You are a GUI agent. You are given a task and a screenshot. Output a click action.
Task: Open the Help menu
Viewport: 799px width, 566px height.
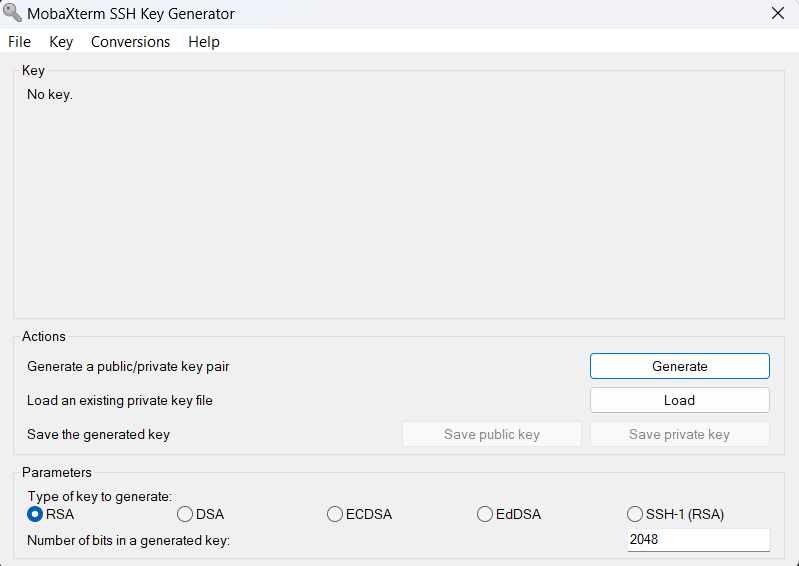204,42
